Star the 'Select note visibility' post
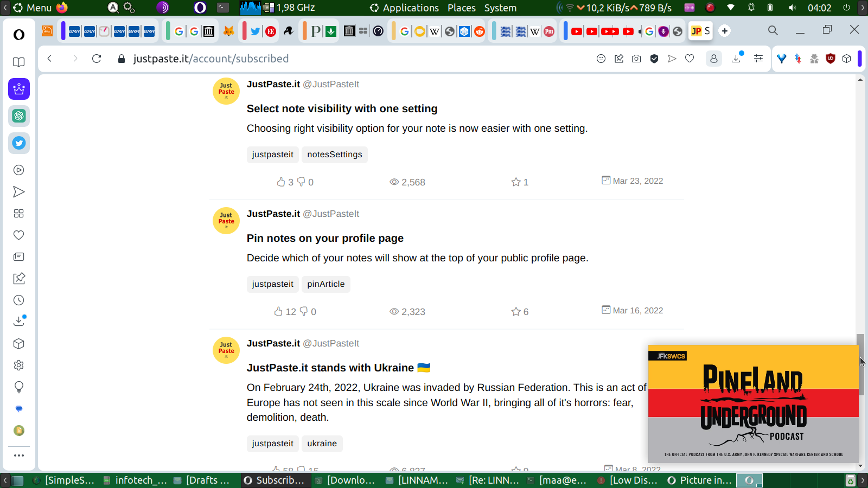The height and width of the screenshot is (488, 868). [x=516, y=182]
